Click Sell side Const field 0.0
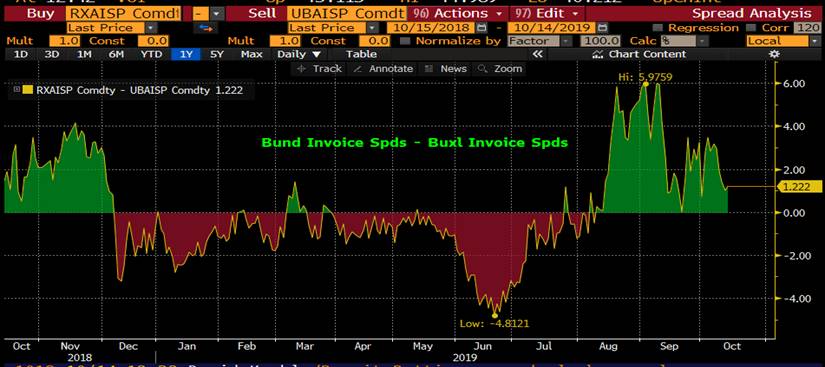Screen dimensions: 825x367 coord(374,40)
